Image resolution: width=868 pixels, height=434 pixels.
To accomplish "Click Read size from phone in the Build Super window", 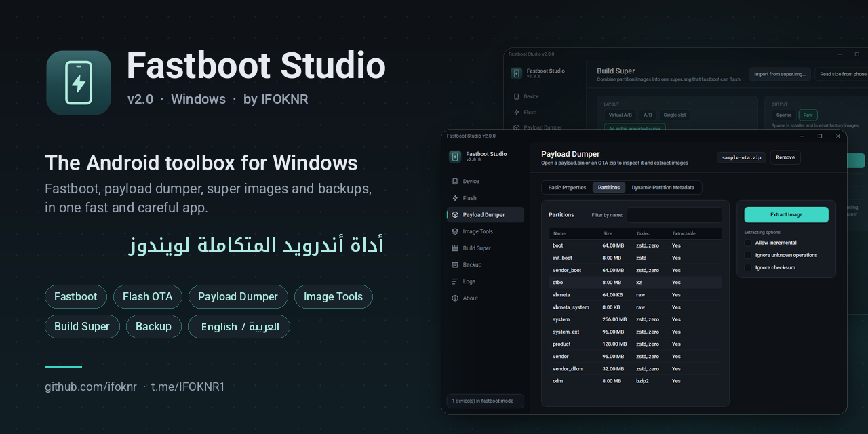I will point(842,74).
